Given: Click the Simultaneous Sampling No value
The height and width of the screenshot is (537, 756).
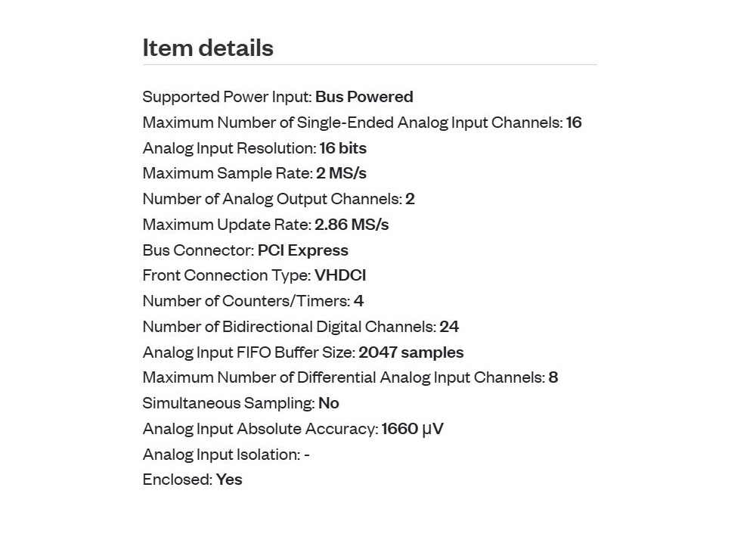Looking at the screenshot, I should point(329,403).
